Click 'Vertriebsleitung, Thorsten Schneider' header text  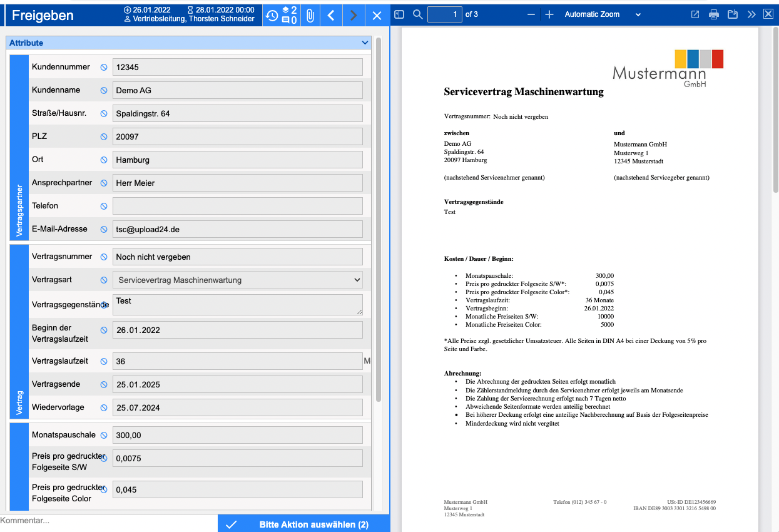[194, 19]
